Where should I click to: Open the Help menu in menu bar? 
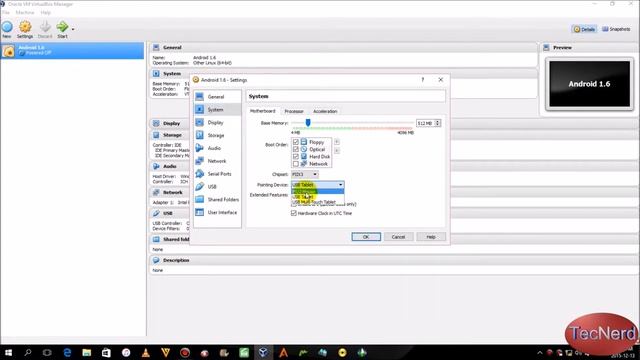[45, 13]
